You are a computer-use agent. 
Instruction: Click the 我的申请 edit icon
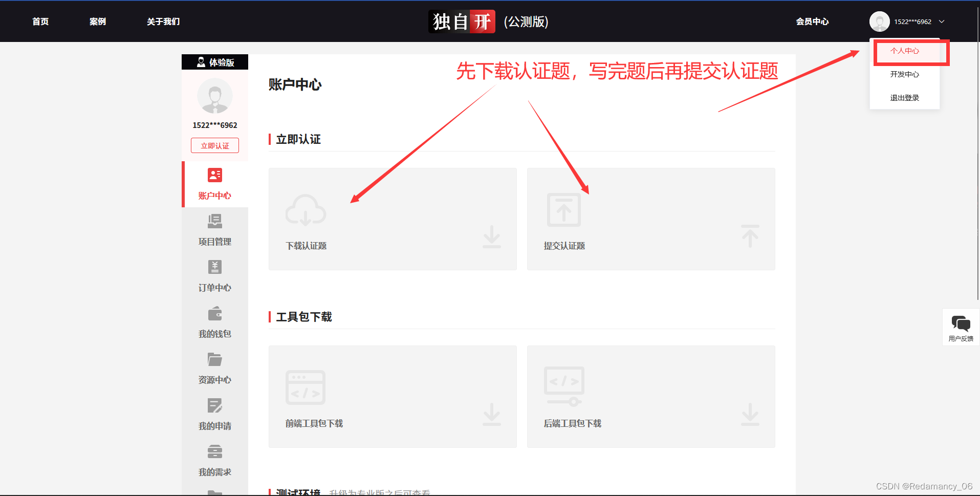coord(215,405)
